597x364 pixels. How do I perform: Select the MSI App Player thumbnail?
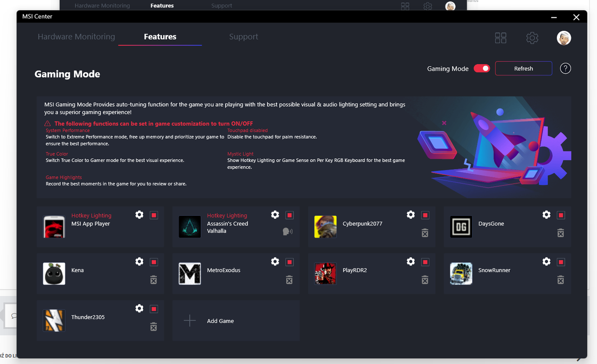pos(54,227)
